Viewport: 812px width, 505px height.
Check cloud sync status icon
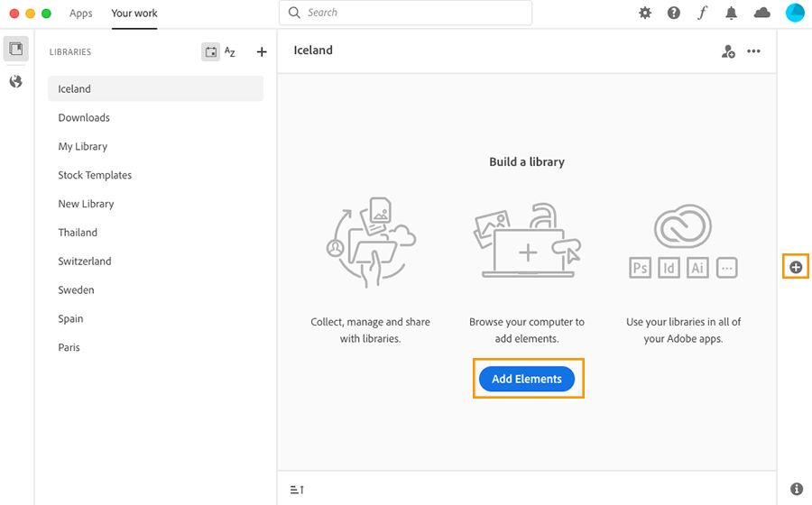coord(762,13)
